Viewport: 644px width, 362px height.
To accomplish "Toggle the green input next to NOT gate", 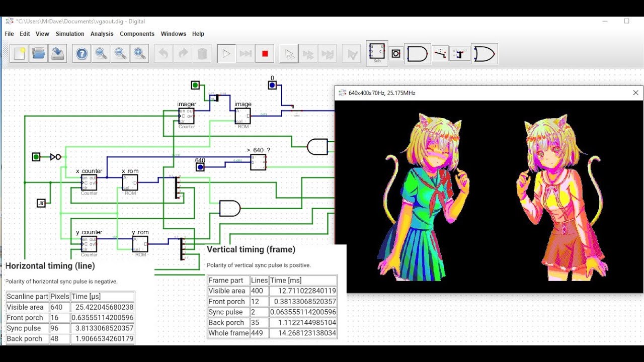I will point(36,157).
